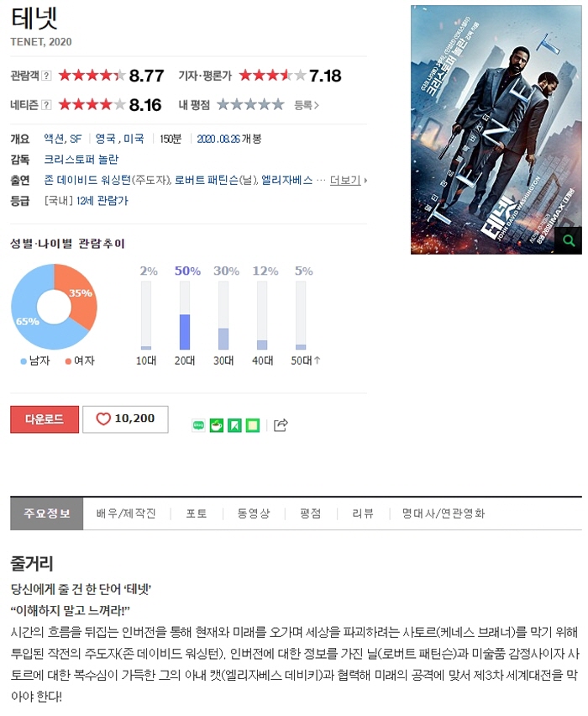Toggle the heart like button showing 10,200
The image size is (588, 716).
pyautogui.click(x=125, y=419)
